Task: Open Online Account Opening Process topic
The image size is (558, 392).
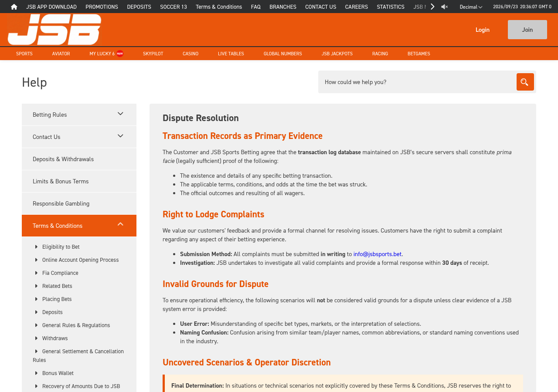Action: (x=81, y=260)
